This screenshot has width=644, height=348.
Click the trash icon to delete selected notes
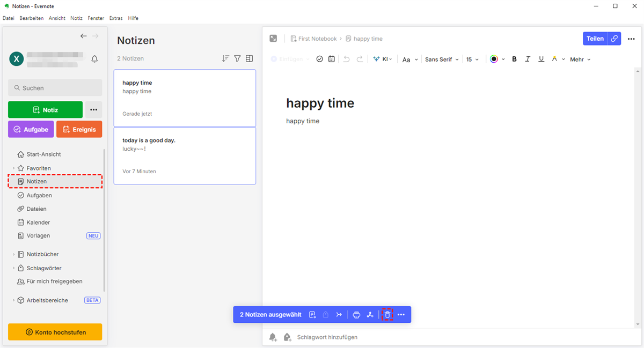[x=387, y=315]
